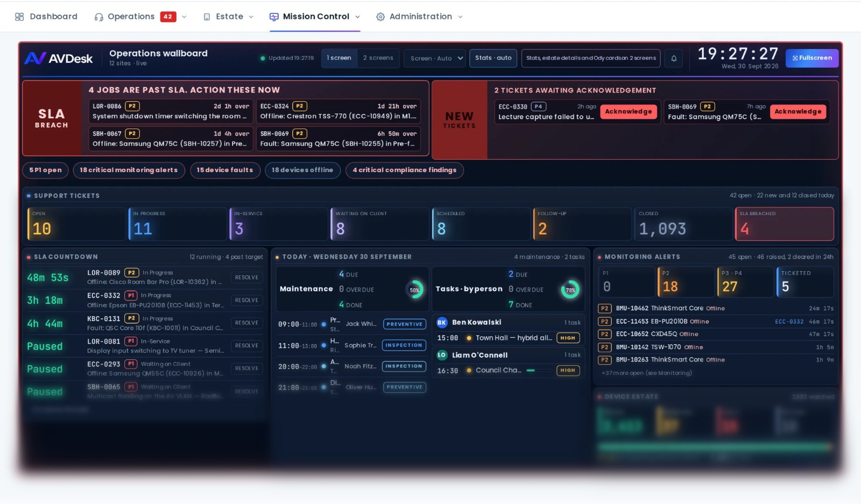Screen dimensions: 861x504
Task: Resolve the LOR-0089 SLA countdown job
Action: point(246,278)
